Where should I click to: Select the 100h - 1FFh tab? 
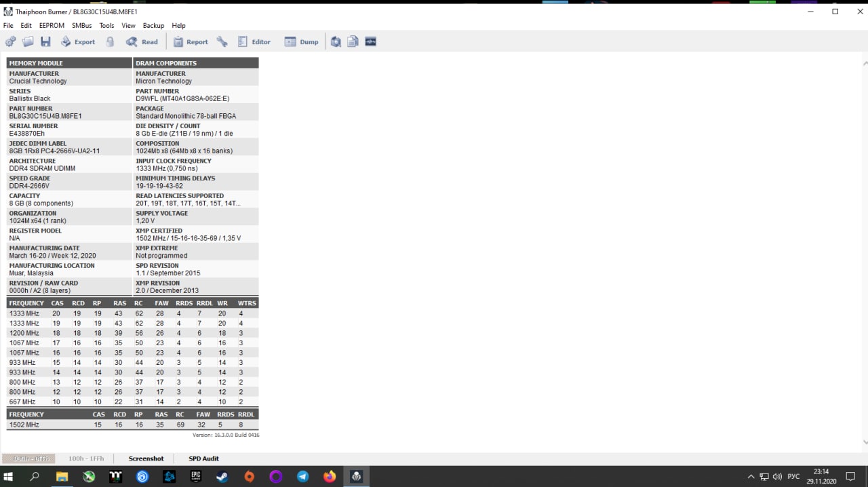pos(86,459)
